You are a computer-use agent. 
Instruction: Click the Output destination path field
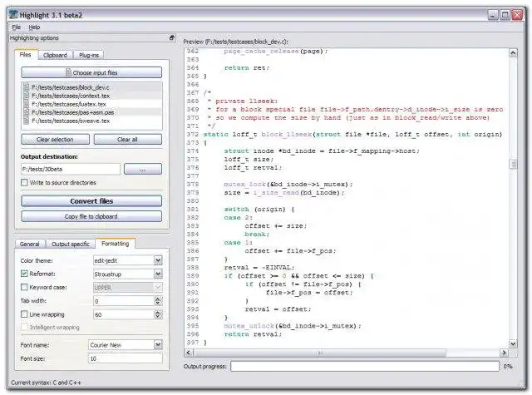pyautogui.click(x=71, y=169)
